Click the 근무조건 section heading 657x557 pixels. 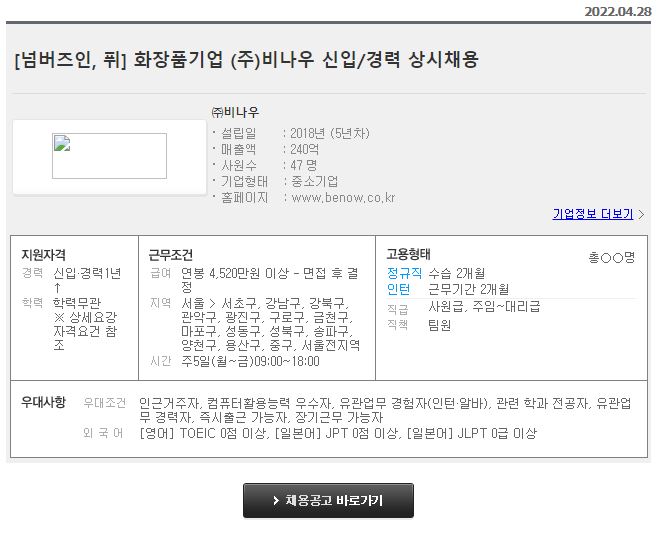171,255
